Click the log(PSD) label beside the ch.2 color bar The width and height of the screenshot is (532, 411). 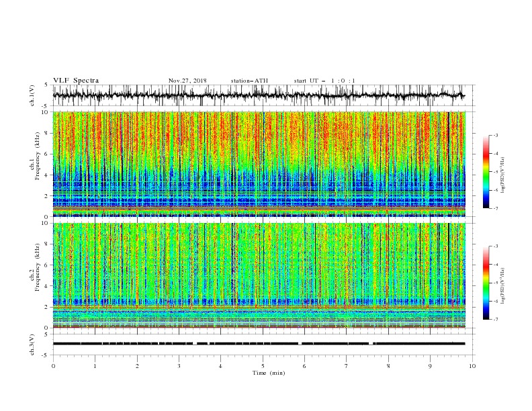click(503, 286)
